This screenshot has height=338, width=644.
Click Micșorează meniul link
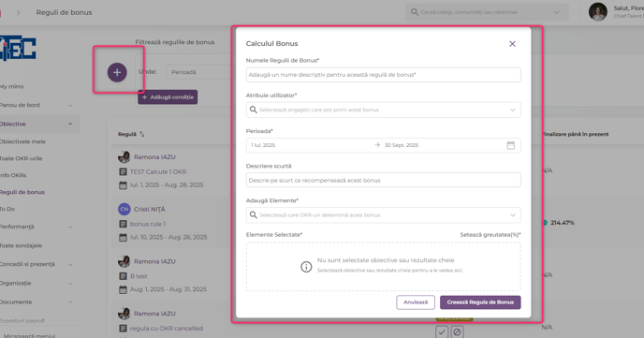tap(29, 335)
